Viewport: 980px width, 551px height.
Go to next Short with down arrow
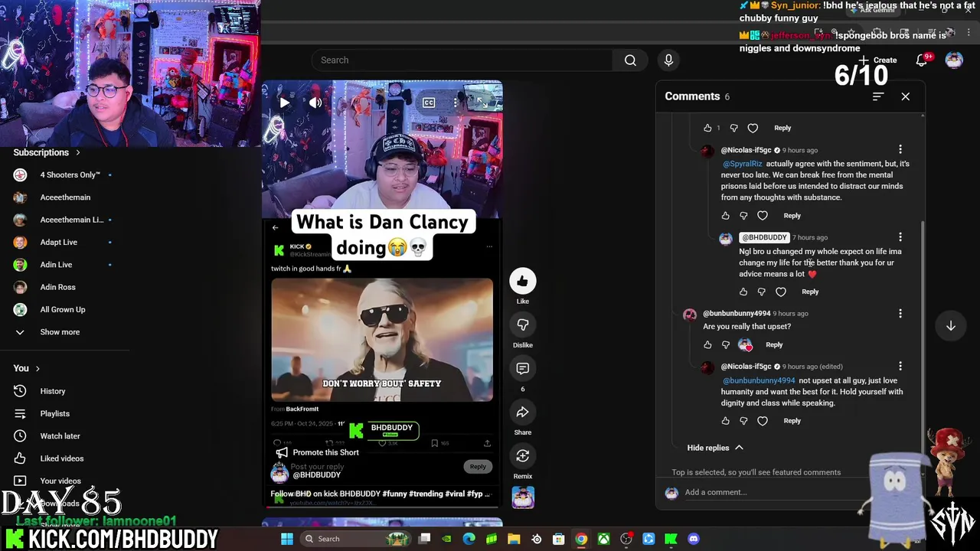pyautogui.click(x=951, y=326)
